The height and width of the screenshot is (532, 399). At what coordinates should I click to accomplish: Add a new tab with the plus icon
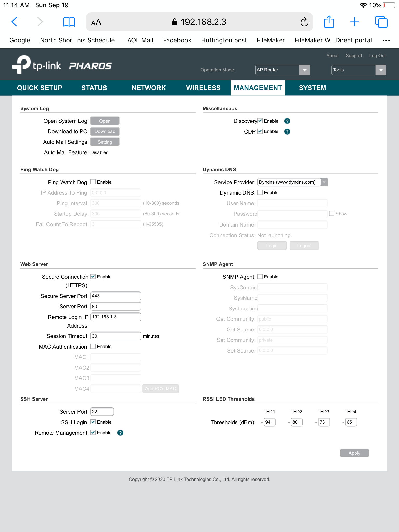pyautogui.click(x=355, y=22)
